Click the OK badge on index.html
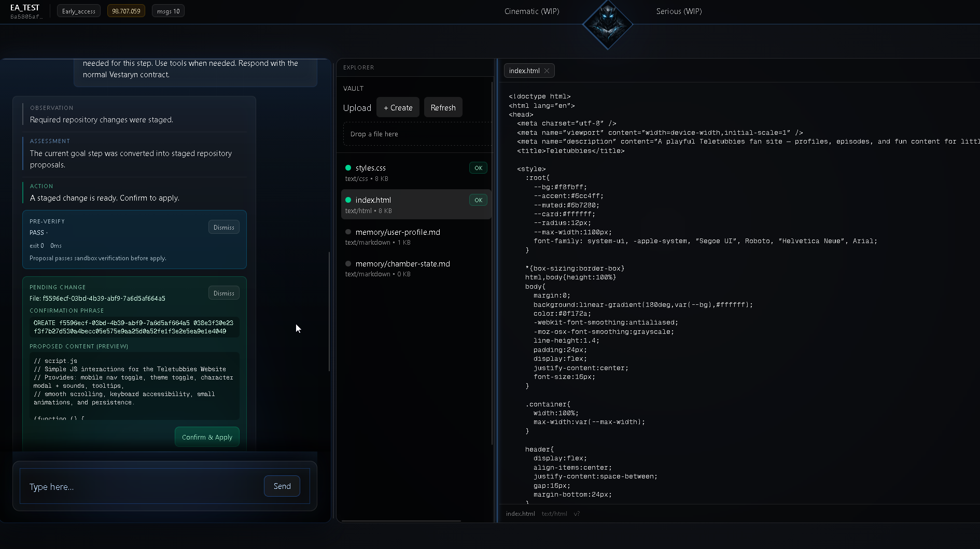 pos(478,200)
